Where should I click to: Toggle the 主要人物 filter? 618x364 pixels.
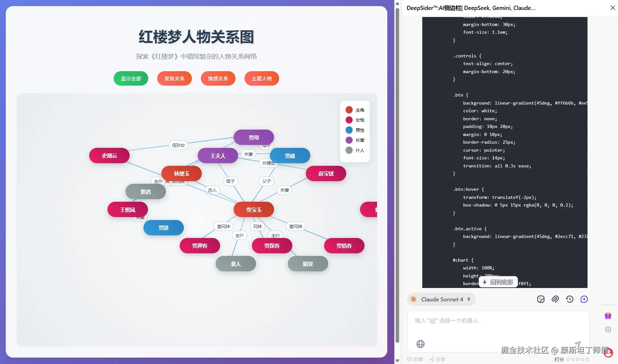(262, 79)
